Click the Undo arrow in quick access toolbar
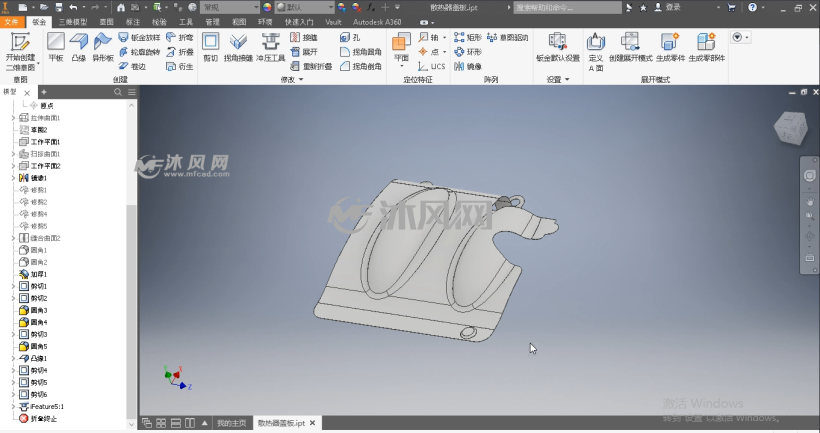The image size is (820, 433). click(73, 7)
